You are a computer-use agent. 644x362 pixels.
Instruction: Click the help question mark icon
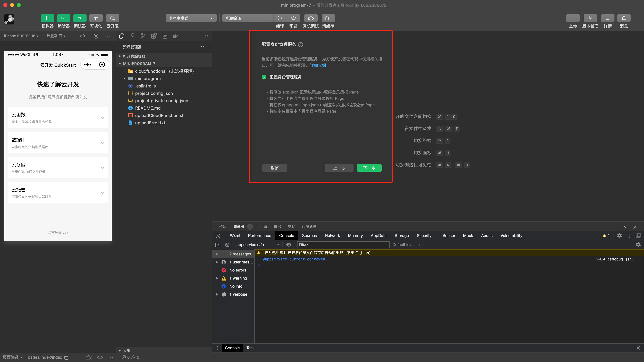[x=301, y=44]
